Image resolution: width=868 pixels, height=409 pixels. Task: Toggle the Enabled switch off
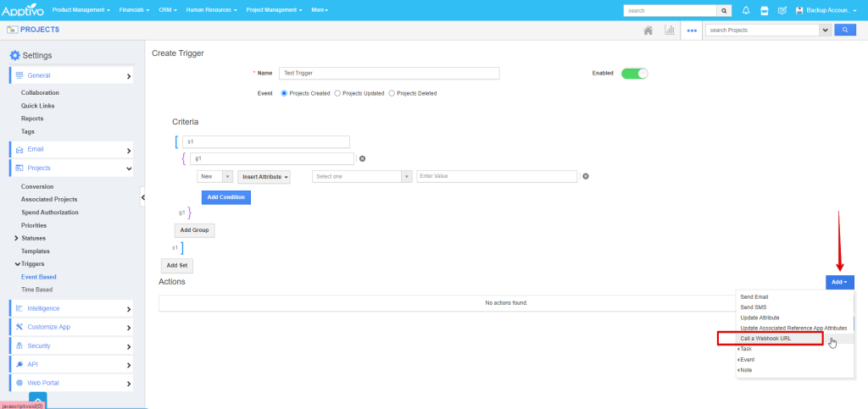[634, 74]
